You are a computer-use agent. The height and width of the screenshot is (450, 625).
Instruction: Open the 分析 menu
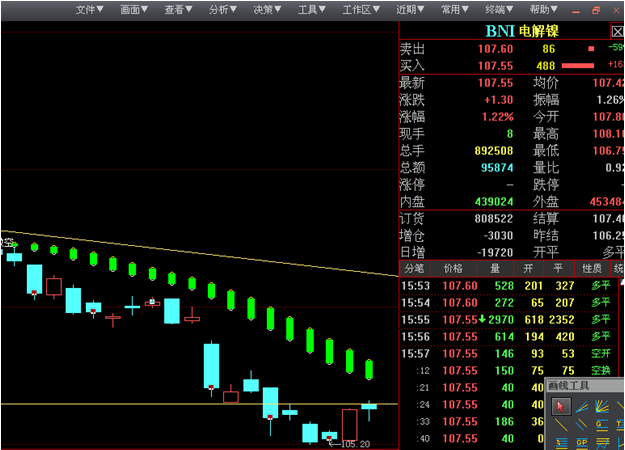coord(223,10)
